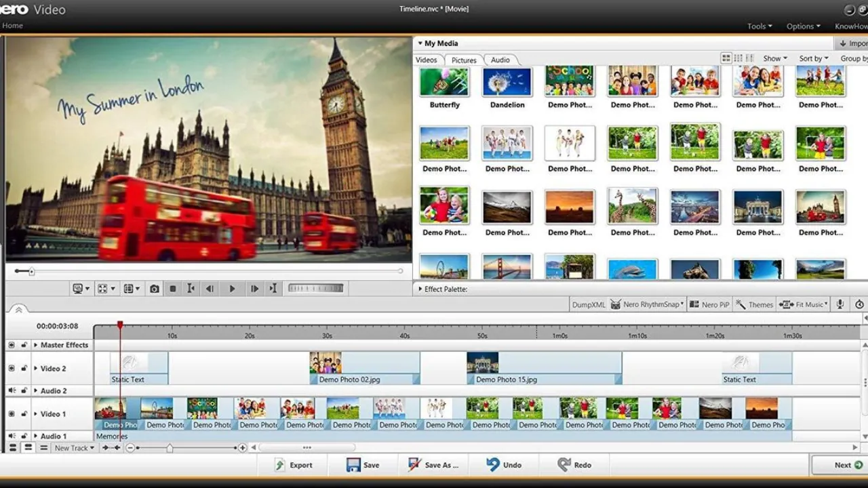Image resolution: width=868 pixels, height=488 pixels.
Task: Click the Export button
Action: 293,465
